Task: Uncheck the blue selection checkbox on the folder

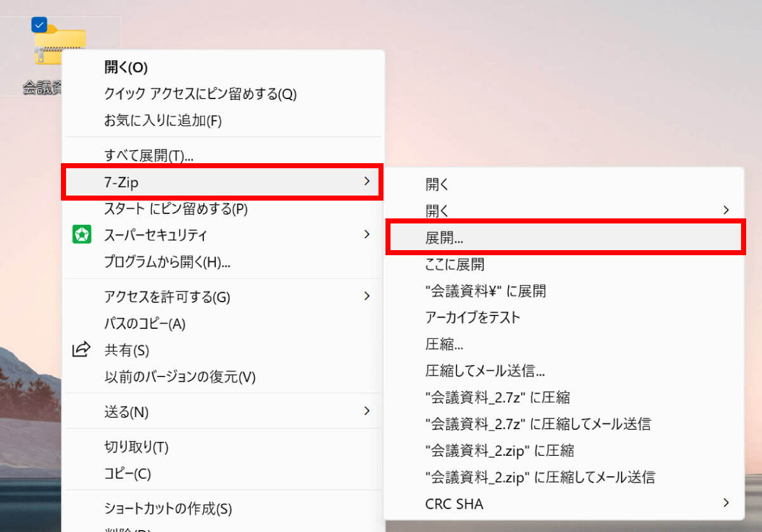Action: point(39,25)
